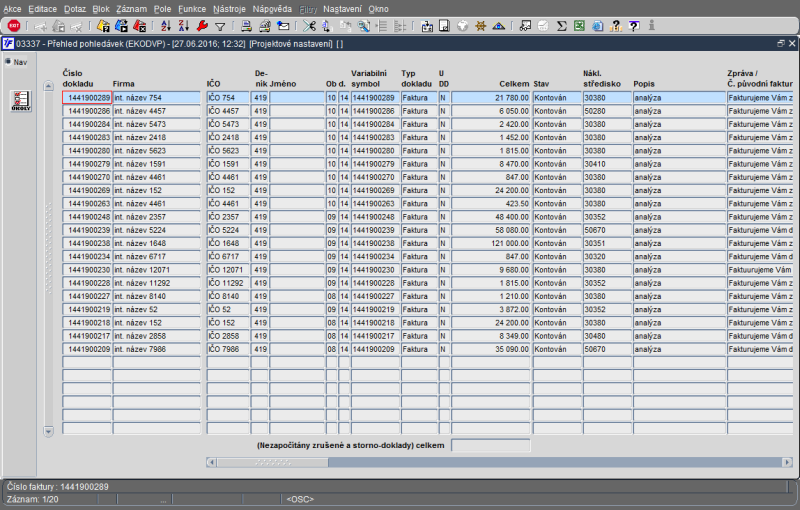Open the Editace menu
800x510 pixels.
(x=42, y=9)
